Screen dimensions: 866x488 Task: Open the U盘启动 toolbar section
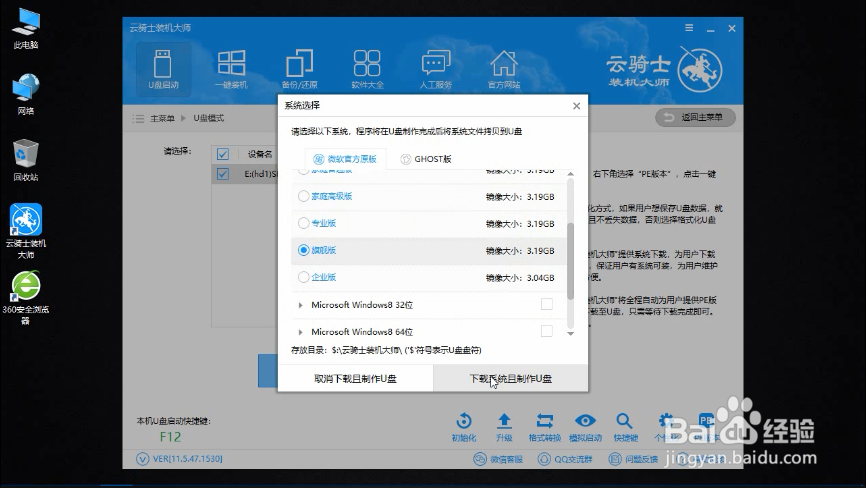point(163,69)
